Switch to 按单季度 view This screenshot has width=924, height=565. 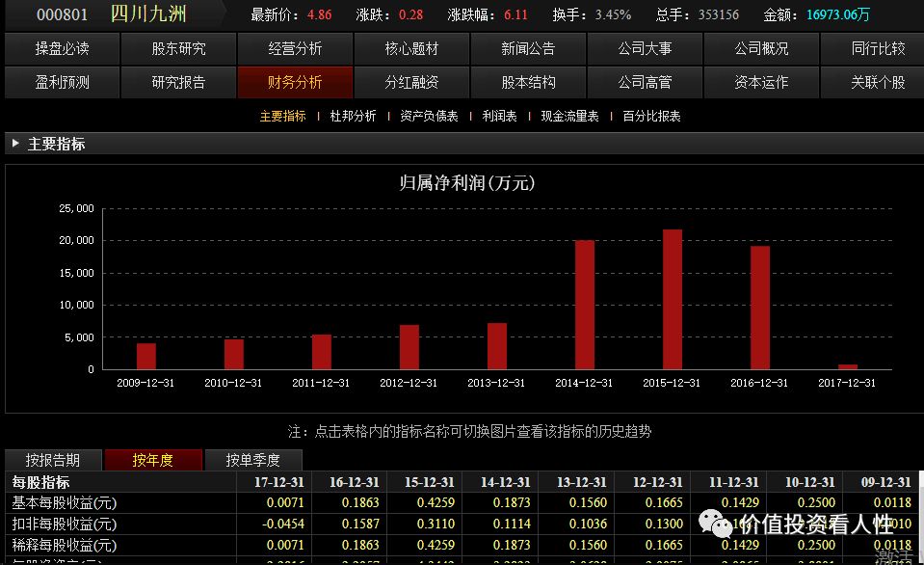pos(253,460)
